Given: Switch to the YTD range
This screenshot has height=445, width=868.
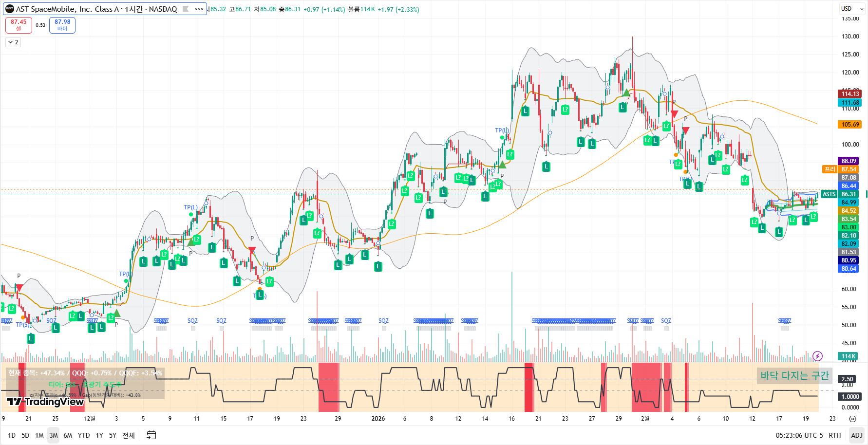Looking at the screenshot, I should tap(84, 435).
